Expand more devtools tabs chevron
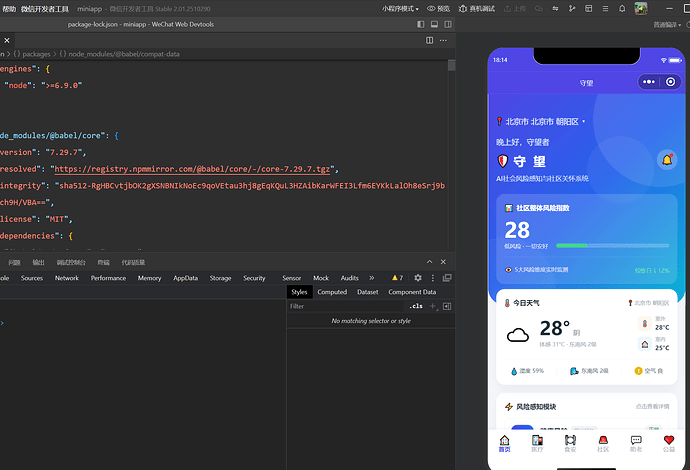The width and height of the screenshot is (690, 470). [371, 278]
